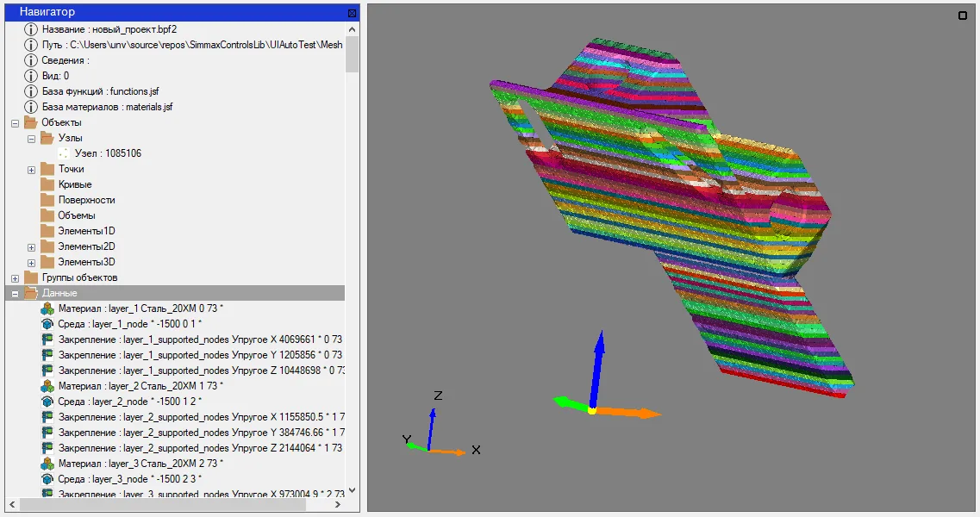Select layer_1 constraint row "Упругое Y 1205856"
Image resolution: width=980 pixels, height=517 pixels.
[x=200, y=355]
